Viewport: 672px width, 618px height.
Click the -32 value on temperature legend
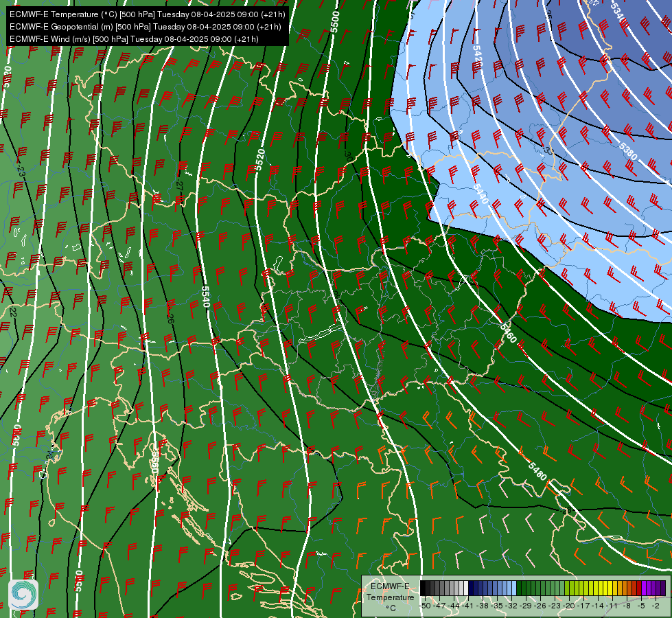coord(511,606)
